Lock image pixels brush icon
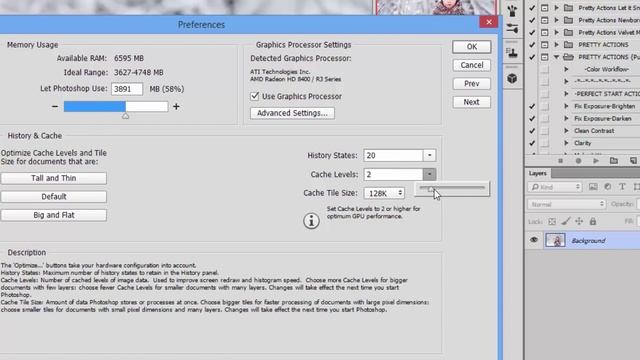The width and height of the screenshot is (640, 360). 565,222
